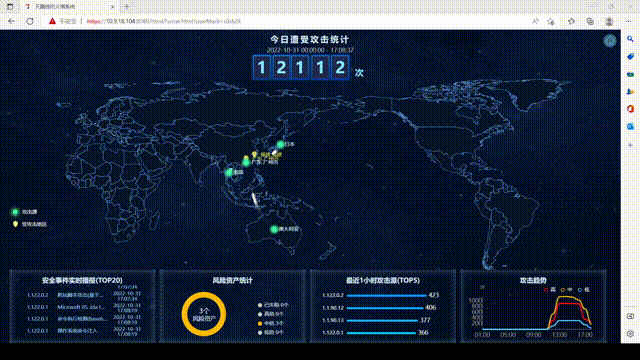
Task: Click the Japan 日本 attack source marker
Action: pos(280,144)
